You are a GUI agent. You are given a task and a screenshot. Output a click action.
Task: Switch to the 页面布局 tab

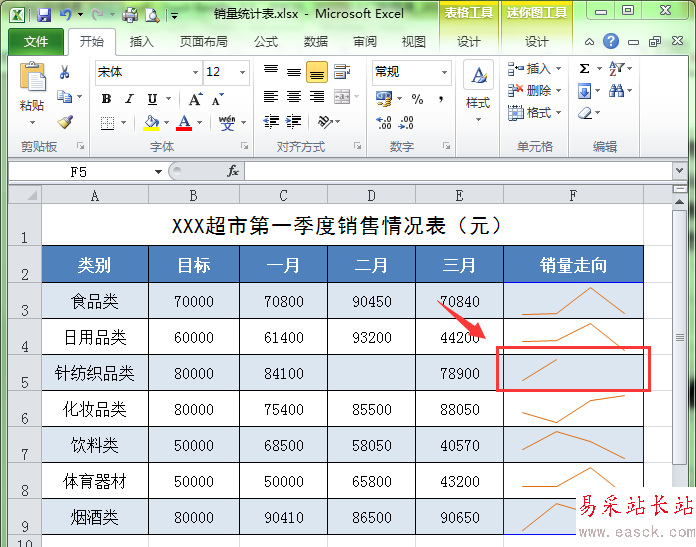pyautogui.click(x=204, y=42)
